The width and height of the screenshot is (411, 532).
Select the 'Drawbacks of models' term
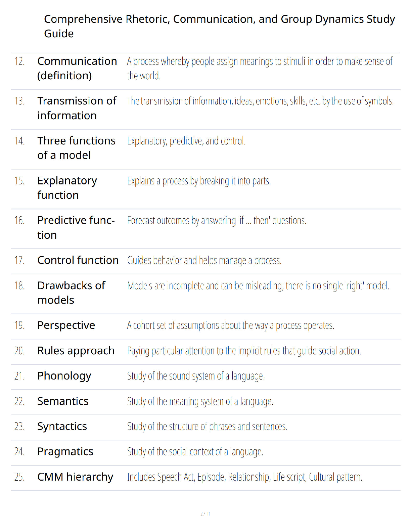(x=71, y=293)
